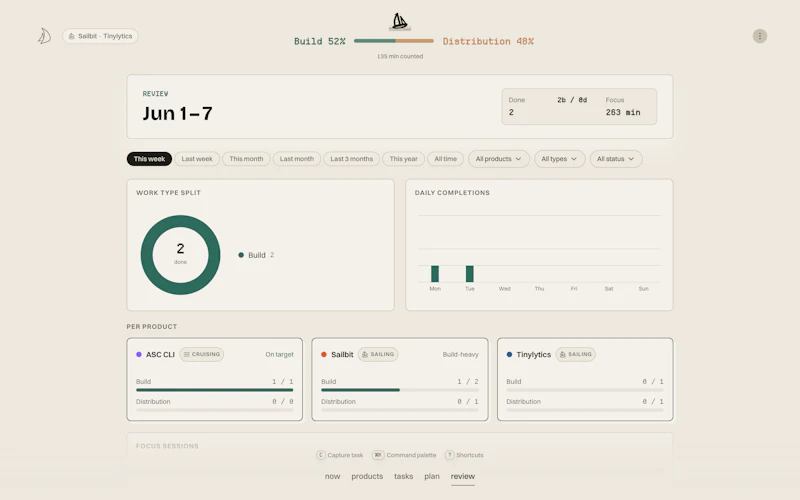The height and width of the screenshot is (500, 800).
Task: Click the '283 min' focus value
Action: click(623, 112)
